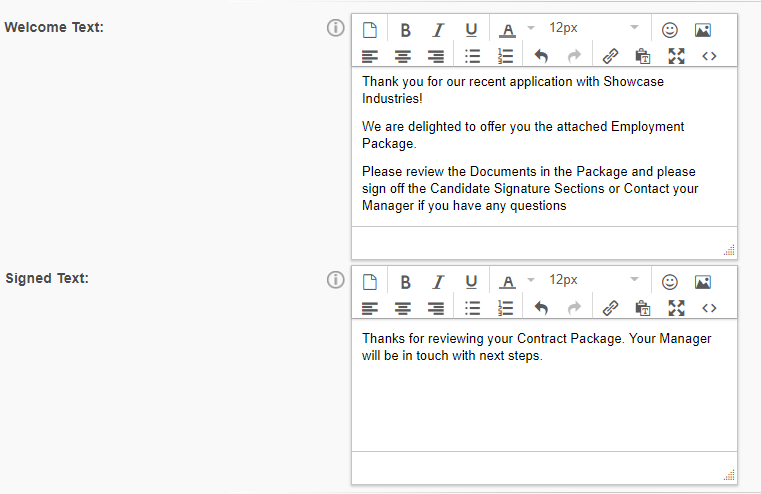
Task: Apply text color in Signed Text editor
Action: 508,282
